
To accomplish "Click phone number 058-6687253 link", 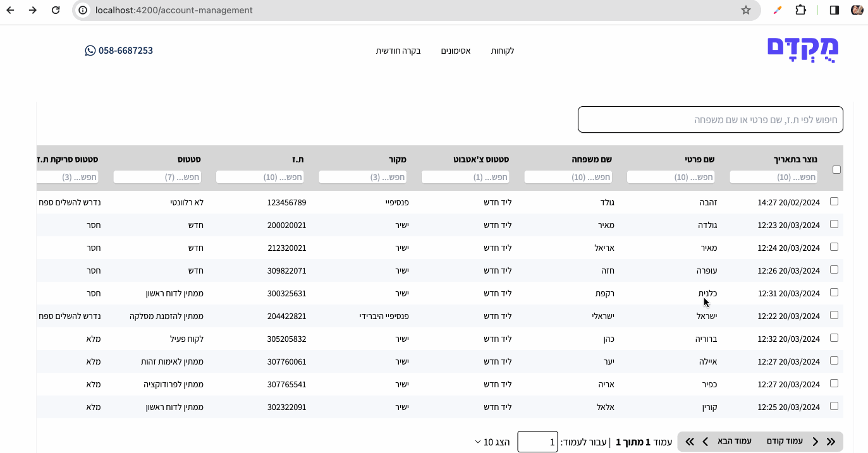I will 126,51.
